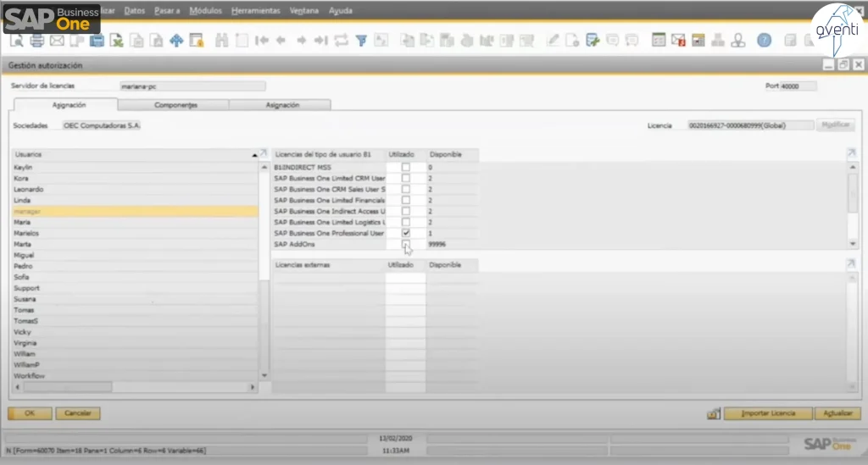Screen dimensions: 868x465
Task: Click the users list scroll-up arrow
Action: click(264, 167)
